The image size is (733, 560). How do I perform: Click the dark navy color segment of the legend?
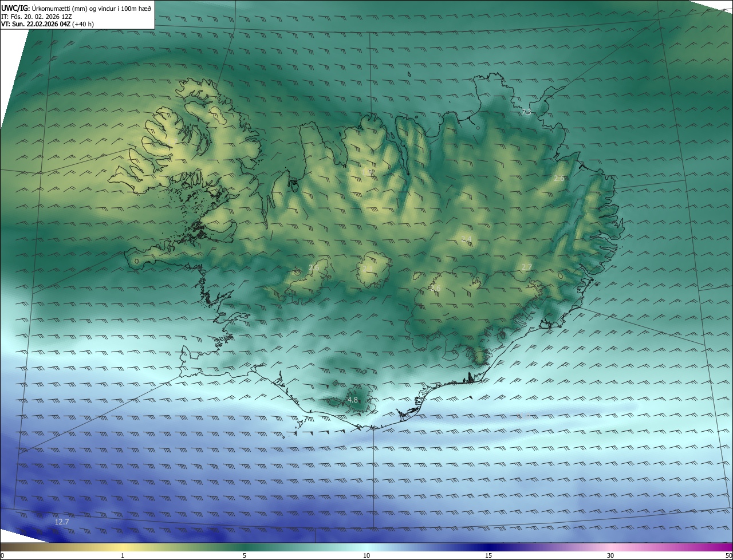tap(488, 547)
